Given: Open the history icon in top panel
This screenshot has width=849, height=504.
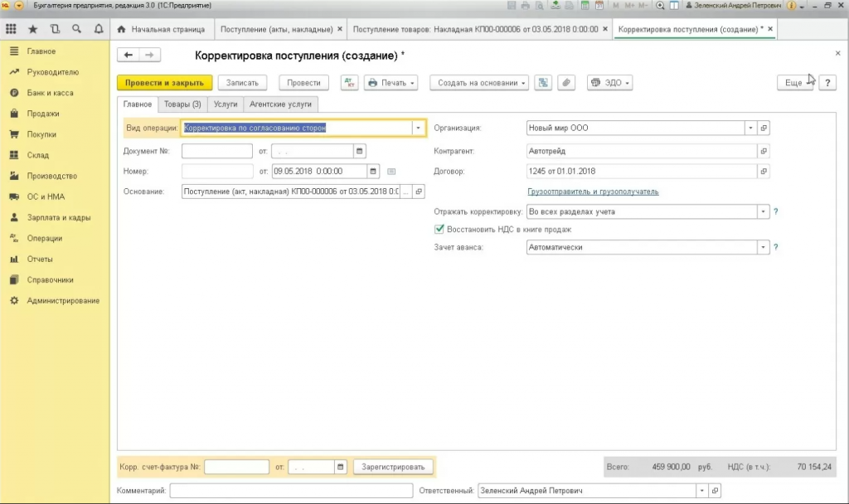Looking at the screenshot, I should pos(55,29).
